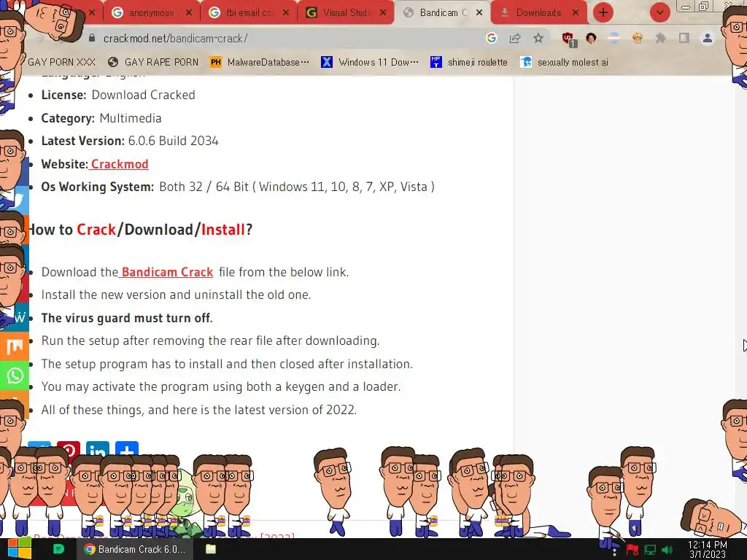
Task: Close the Visual Studio tab
Action: point(383,13)
